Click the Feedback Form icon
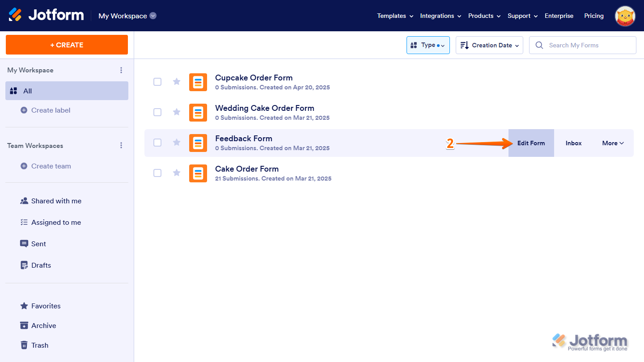 [198, 143]
